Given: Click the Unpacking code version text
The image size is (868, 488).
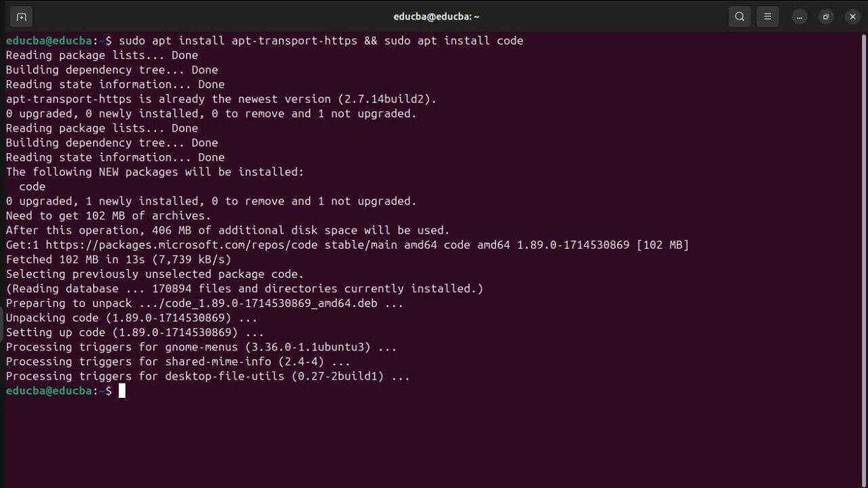Looking at the screenshot, I should pos(129,317).
